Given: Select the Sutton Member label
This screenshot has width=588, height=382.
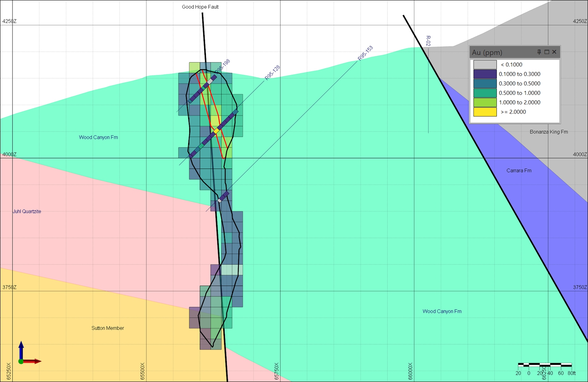Looking at the screenshot, I should click(108, 328).
